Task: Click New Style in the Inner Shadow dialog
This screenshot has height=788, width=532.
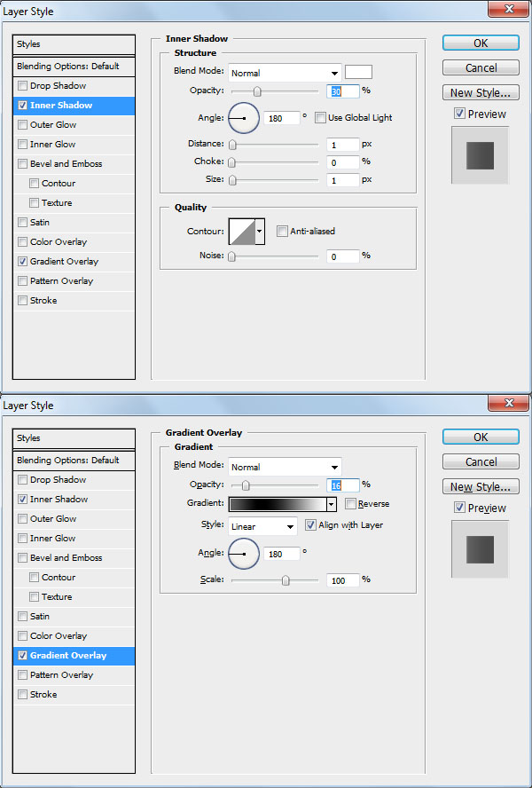Action: [481, 92]
